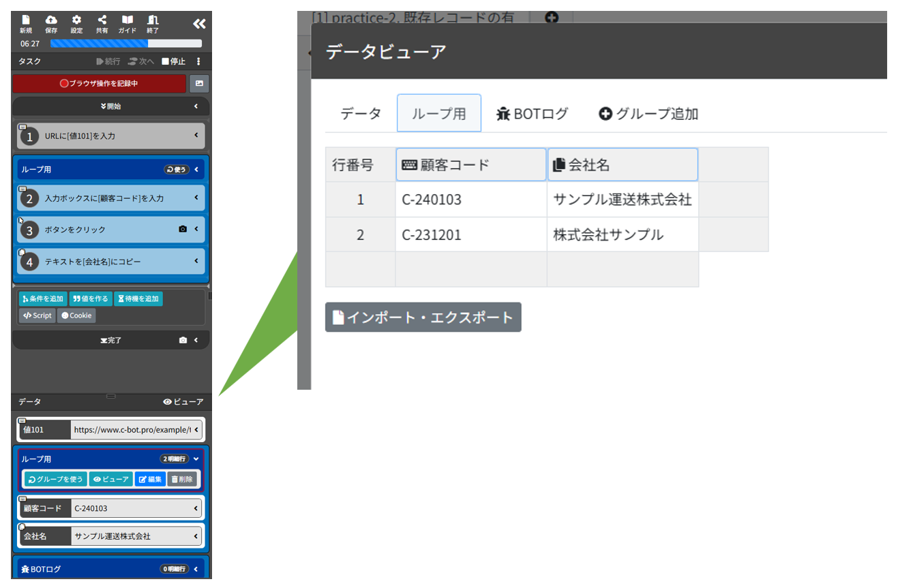Expand step 4 テキストを[会社名]にコピー chevron
The width and height of the screenshot is (898, 588).
pyautogui.click(x=196, y=261)
